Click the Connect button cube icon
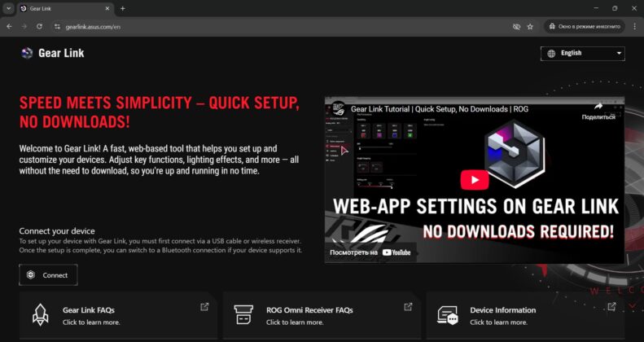The height and width of the screenshot is (342, 644). 31,275
